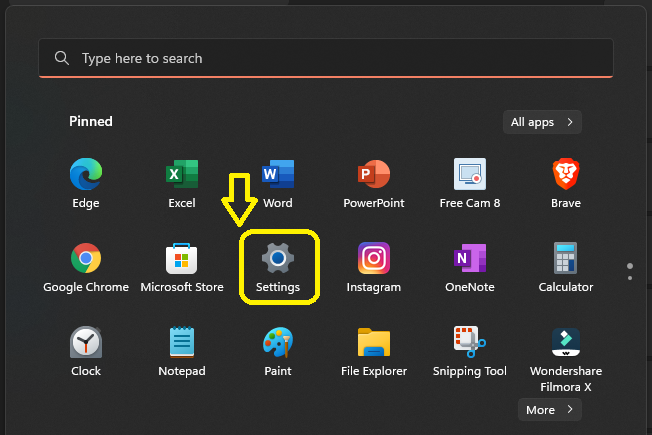Open the All apps list
The width and height of the screenshot is (652, 435).
point(542,122)
